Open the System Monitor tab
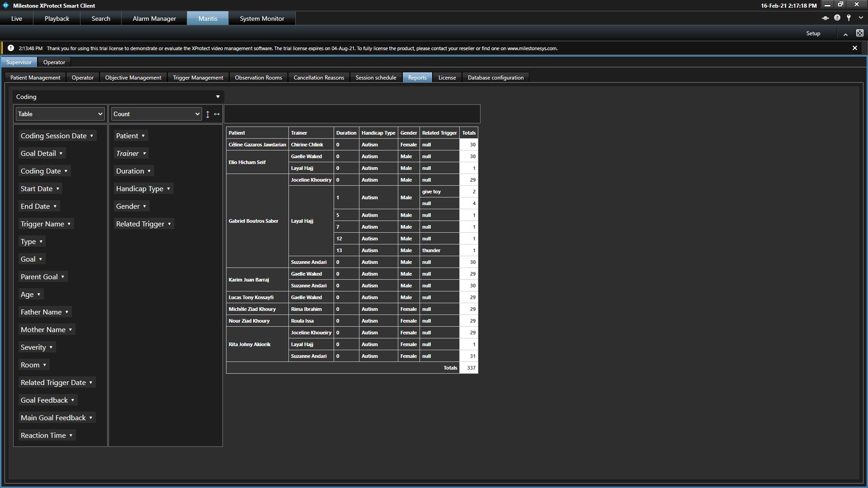868x488 pixels. pyautogui.click(x=262, y=19)
